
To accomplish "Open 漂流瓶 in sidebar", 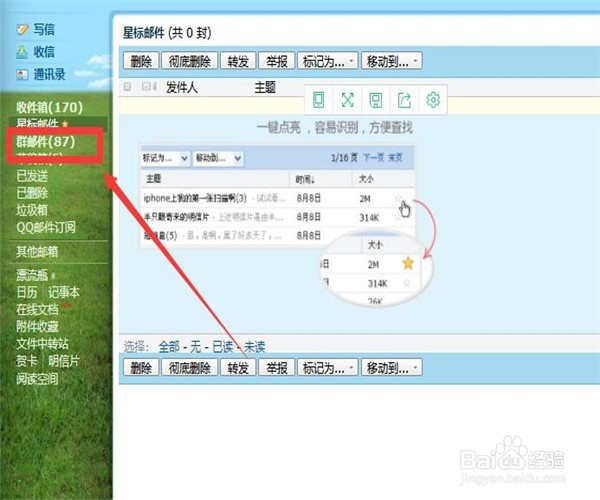I will click(32, 275).
